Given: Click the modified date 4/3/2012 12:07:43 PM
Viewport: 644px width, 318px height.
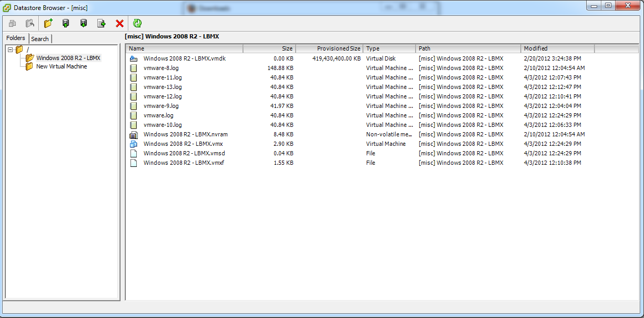Looking at the screenshot, I should [x=552, y=77].
